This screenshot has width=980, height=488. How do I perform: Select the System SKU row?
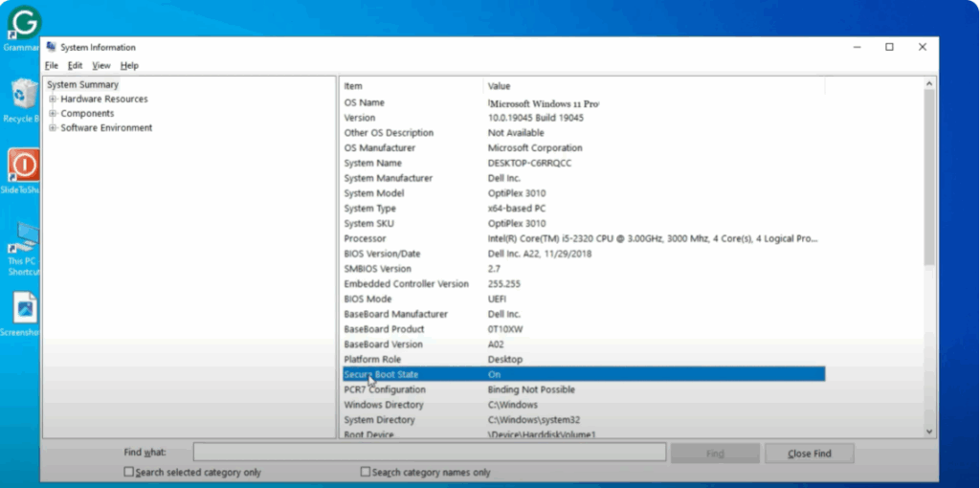(x=583, y=223)
